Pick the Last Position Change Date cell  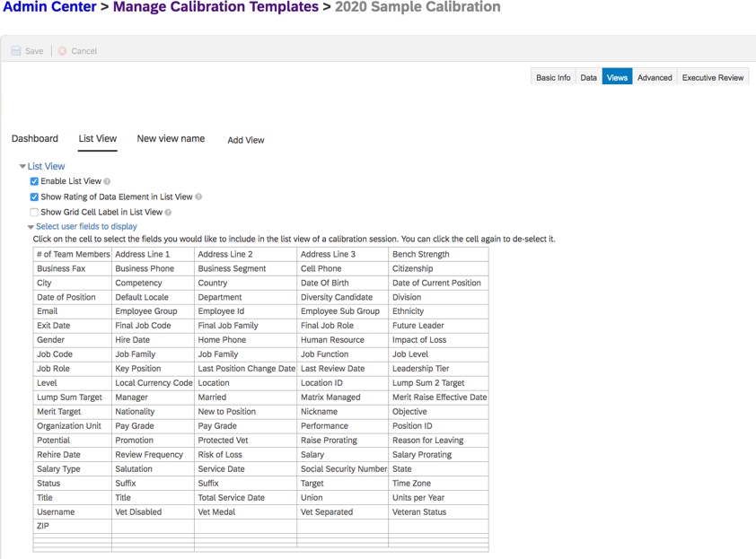coord(245,369)
